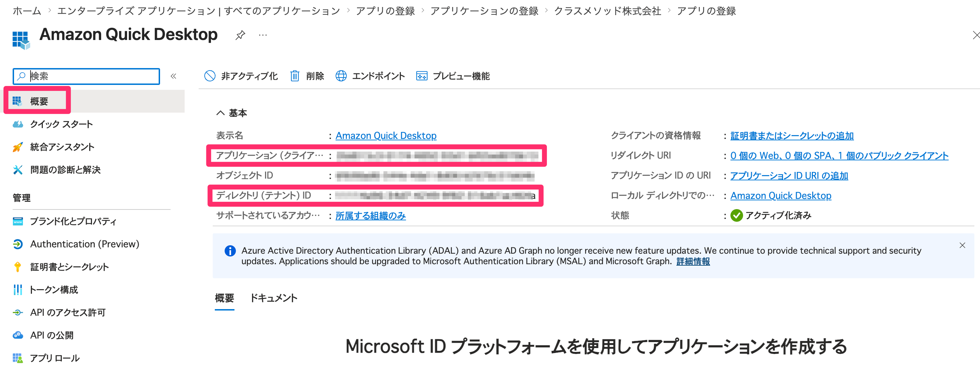
Task: Dismiss the ADAL info banner
Action: tap(962, 245)
